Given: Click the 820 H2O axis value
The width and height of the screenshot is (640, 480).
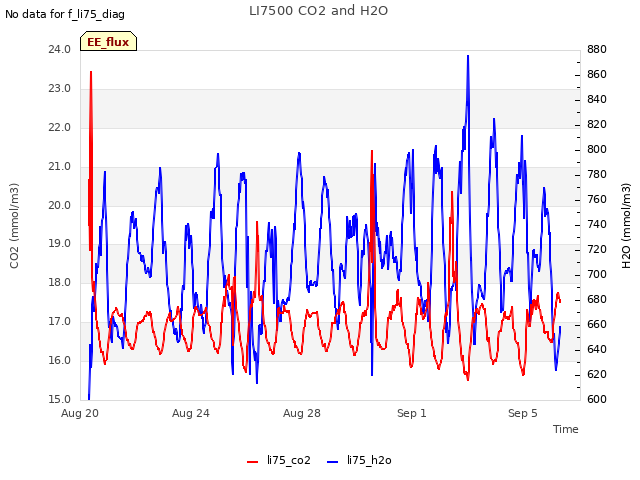Looking at the screenshot, I should click(597, 124).
